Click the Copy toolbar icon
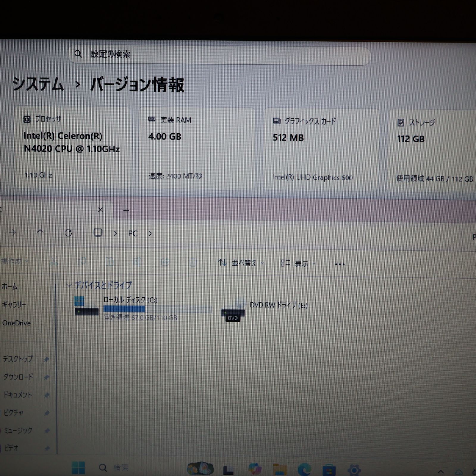The width and height of the screenshot is (476, 476). coord(82,262)
